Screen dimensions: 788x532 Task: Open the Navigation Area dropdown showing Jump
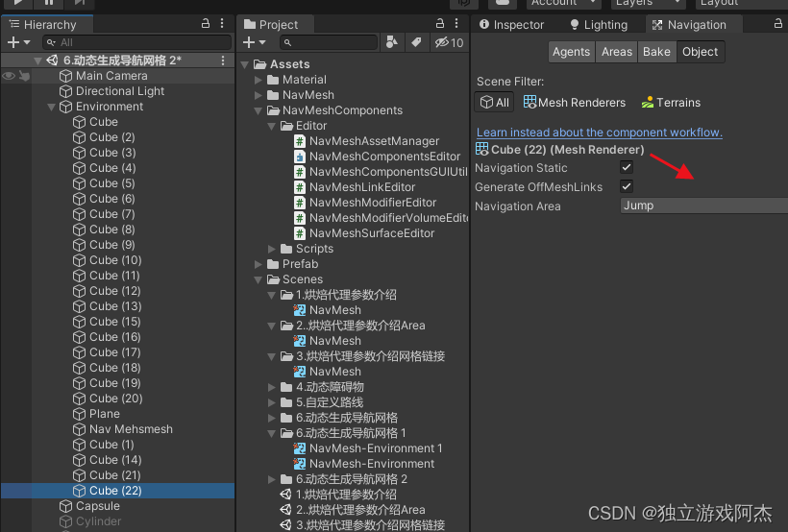(x=704, y=206)
